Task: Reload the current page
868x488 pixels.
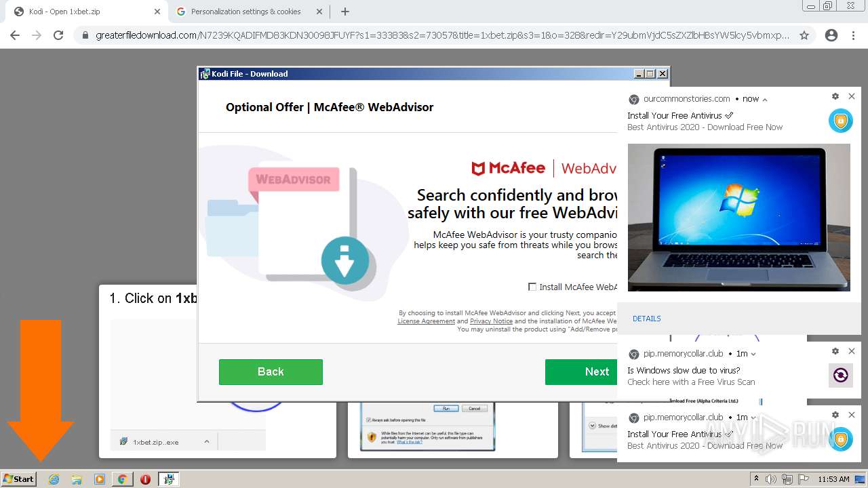Action: [x=58, y=35]
